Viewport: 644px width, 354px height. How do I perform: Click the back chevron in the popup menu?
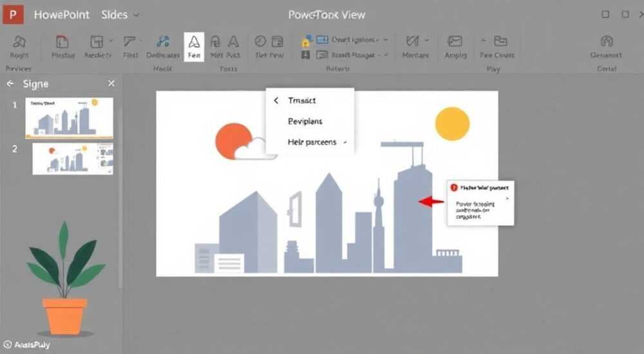[x=276, y=100]
